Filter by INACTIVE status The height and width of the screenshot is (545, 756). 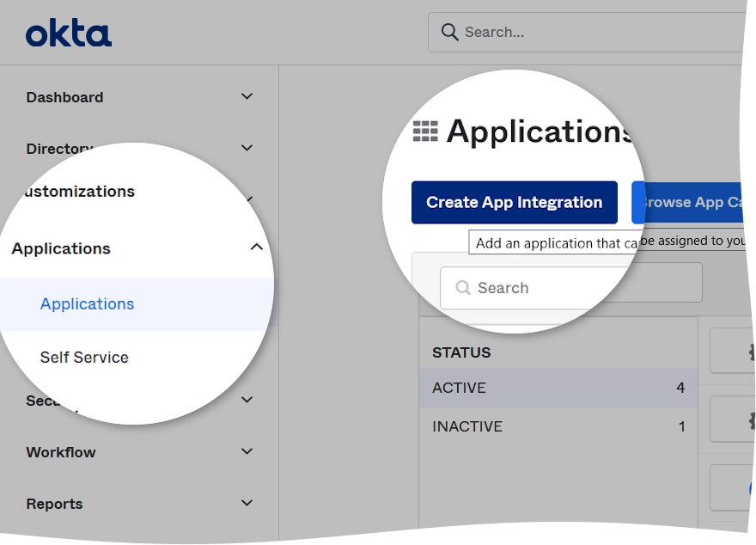coord(558,427)
